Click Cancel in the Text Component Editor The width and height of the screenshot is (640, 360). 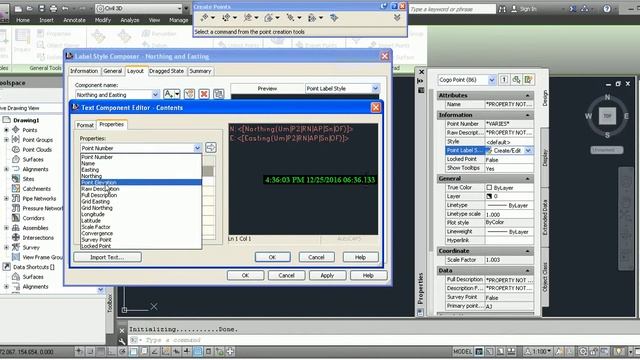tap(316, 257)
